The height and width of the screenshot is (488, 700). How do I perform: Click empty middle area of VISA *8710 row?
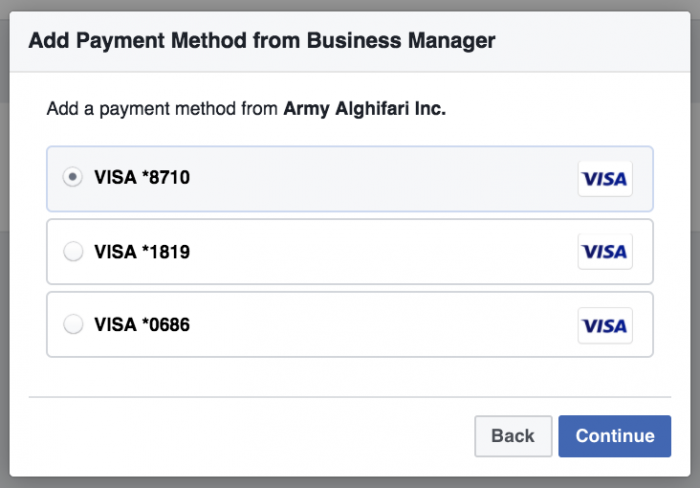380,179
